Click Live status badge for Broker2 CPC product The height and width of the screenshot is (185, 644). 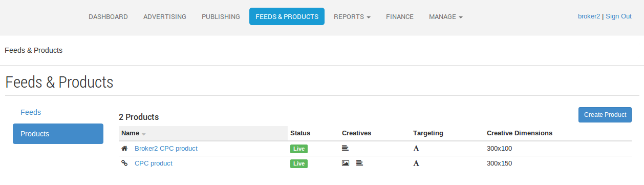coord(299,149)
